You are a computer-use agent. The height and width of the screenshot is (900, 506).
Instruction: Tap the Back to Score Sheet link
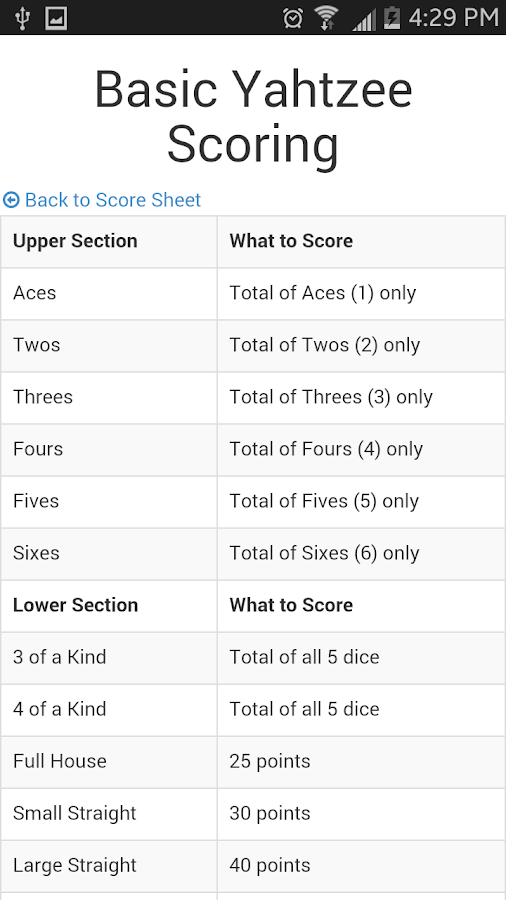(102, 200)
